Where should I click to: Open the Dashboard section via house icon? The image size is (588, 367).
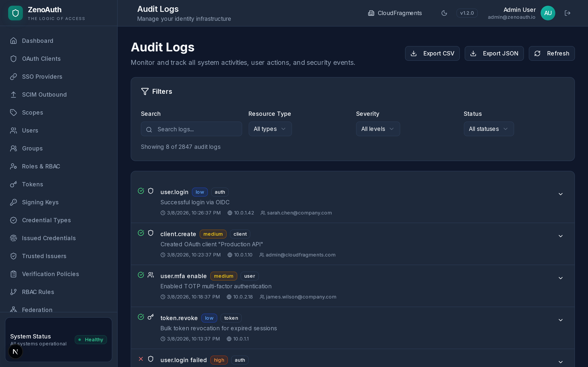(13, 41)
